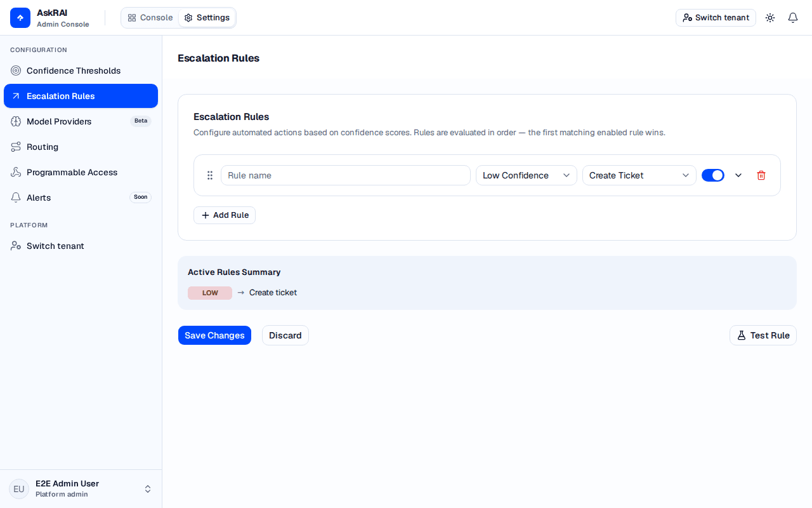
Task: Click the EU user avatar
Action: [19, 489]
